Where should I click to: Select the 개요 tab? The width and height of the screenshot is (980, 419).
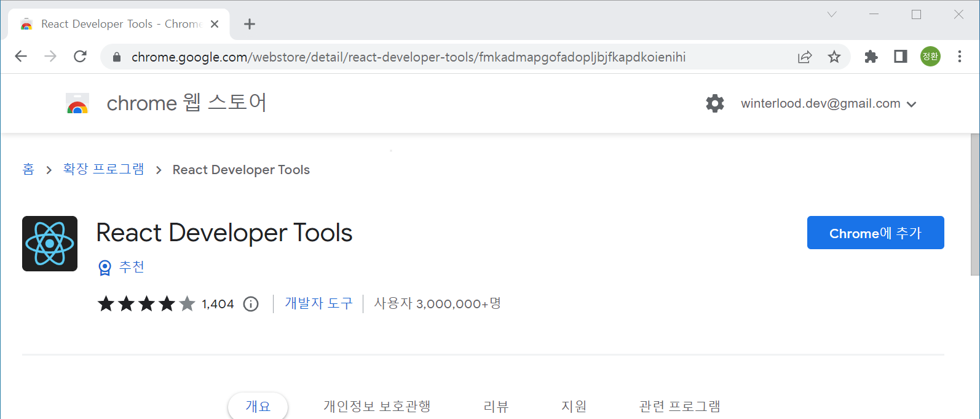[x=258, y=406]
